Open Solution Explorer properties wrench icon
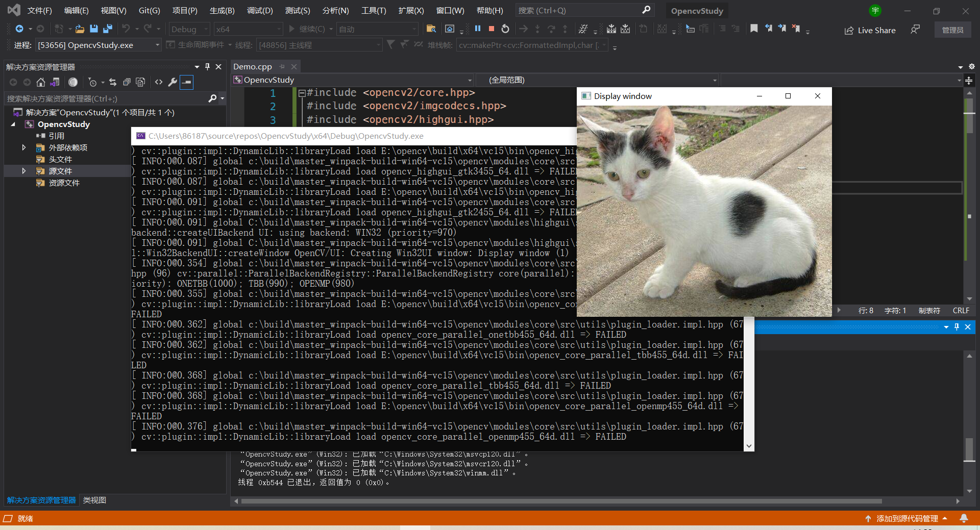The width and height of the screenshot is (980, 530). [173, 82]
